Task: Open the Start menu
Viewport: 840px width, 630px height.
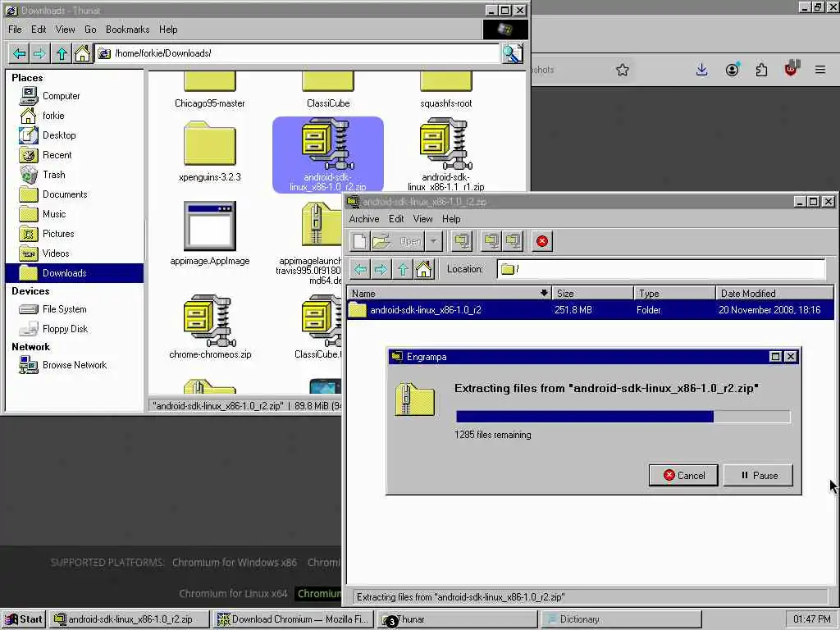Action: tap(24, 619)
